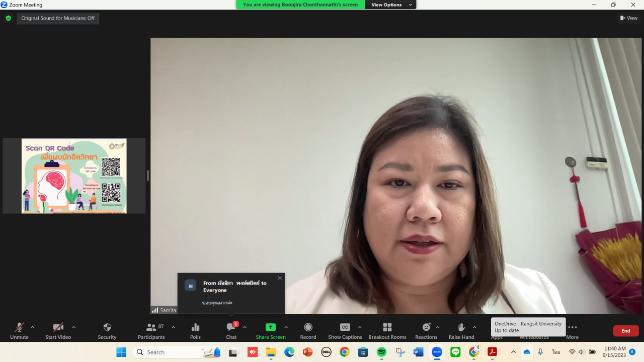The height and width of the screenshot is (362, 644).
Task: Turn on camera with Start Video
Action: click(58, 328)
